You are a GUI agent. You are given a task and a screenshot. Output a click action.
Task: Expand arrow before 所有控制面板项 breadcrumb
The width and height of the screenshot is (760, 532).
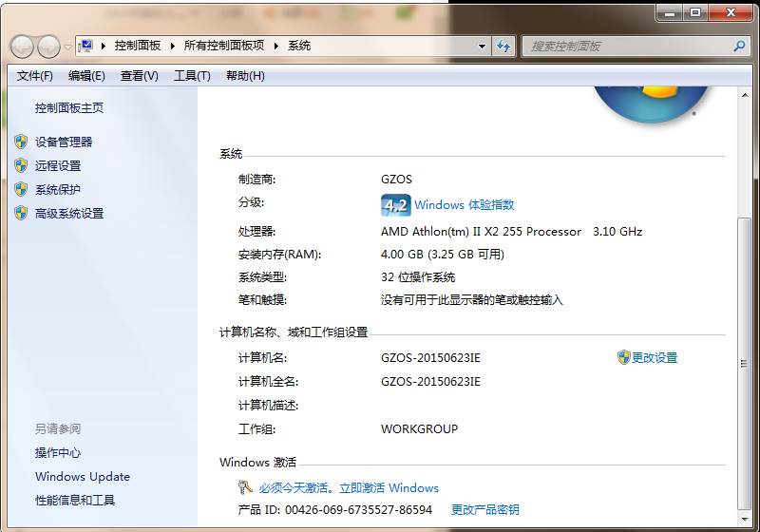[173, 46]
